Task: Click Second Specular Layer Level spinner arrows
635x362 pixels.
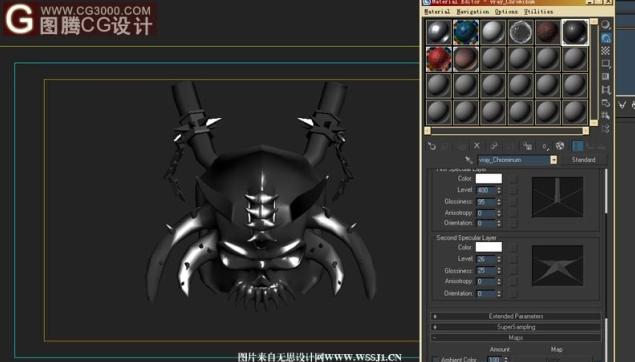Action: pyautogui.click(x=499, y=259)
